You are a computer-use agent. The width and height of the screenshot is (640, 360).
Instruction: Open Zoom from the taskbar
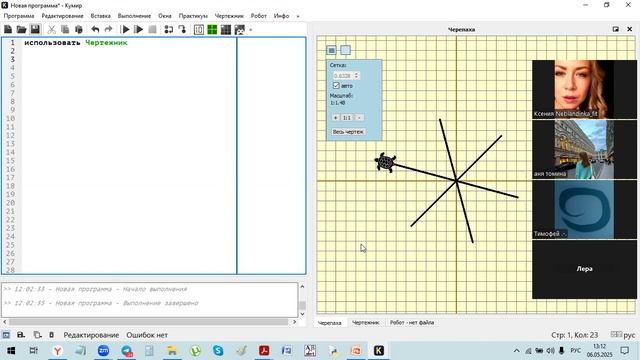(103, 351)
